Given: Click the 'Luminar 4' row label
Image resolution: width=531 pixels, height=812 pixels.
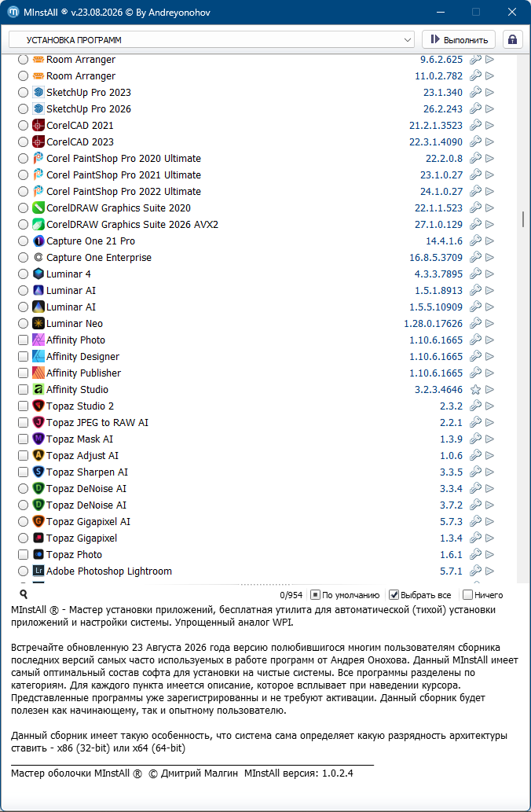Looking at the screenshot, I should [68, 274].
